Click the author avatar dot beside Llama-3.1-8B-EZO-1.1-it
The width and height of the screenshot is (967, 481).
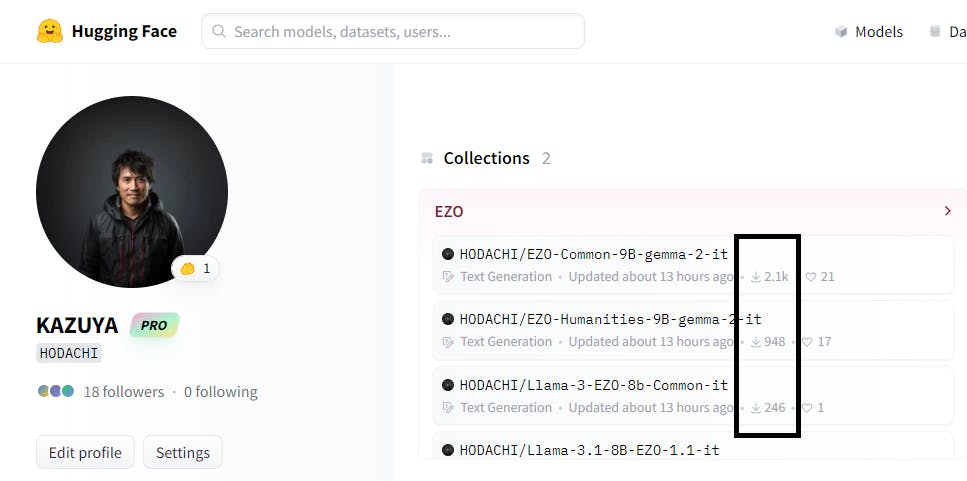tap(448, 450)
